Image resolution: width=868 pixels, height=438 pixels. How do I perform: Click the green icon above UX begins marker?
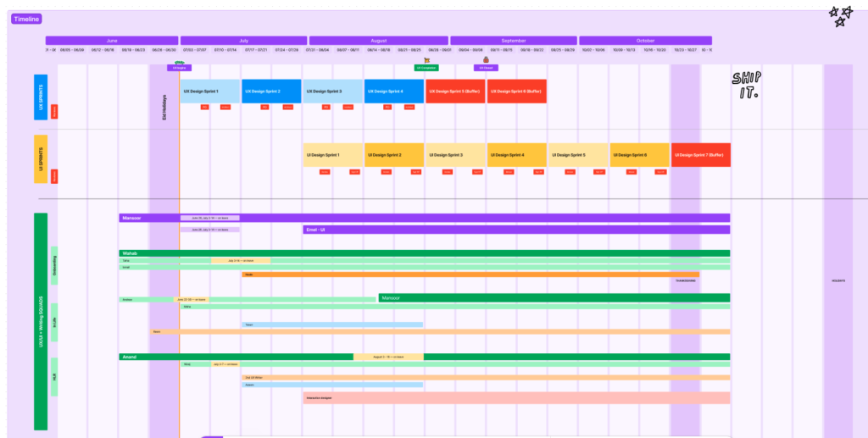pyautogui.click(x=180, y=62)
